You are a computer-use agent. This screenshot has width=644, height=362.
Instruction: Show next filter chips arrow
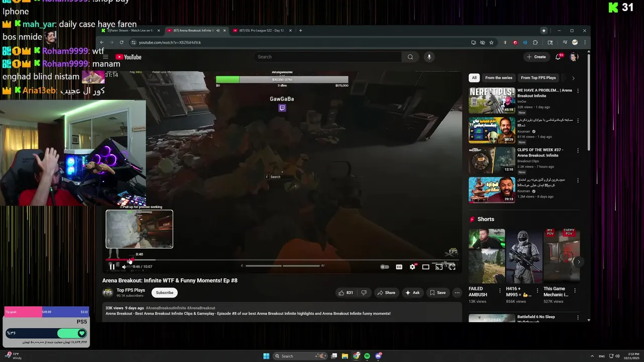point(573,78)
